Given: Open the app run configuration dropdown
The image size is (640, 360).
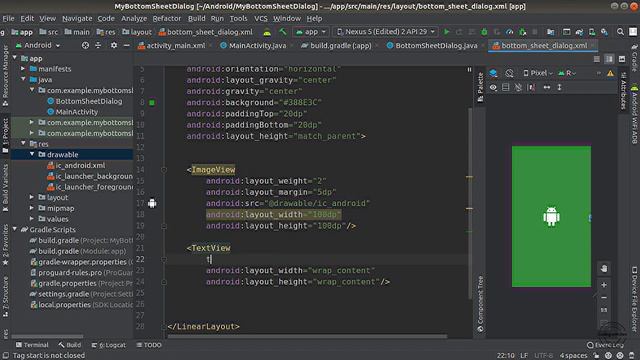Looking at the screenshot, I should 311,32.
